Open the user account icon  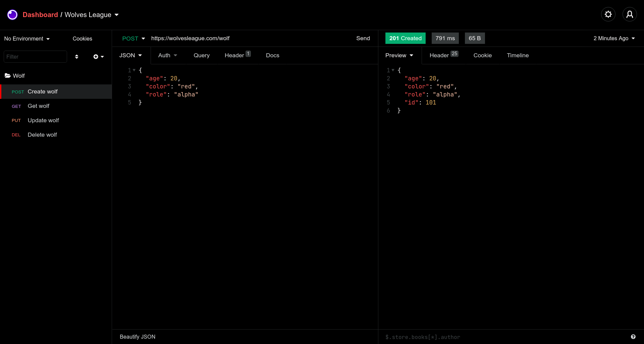(x=630, y=14)
